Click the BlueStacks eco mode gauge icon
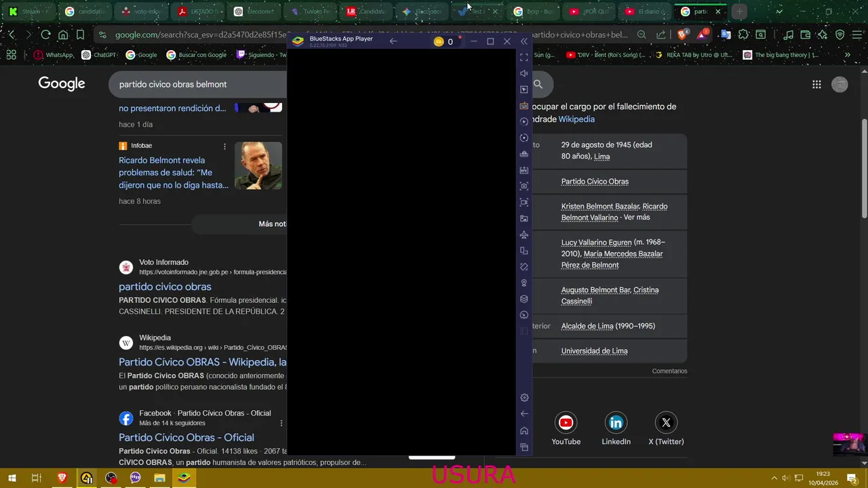The image size is (868, 488). point(524,315)
